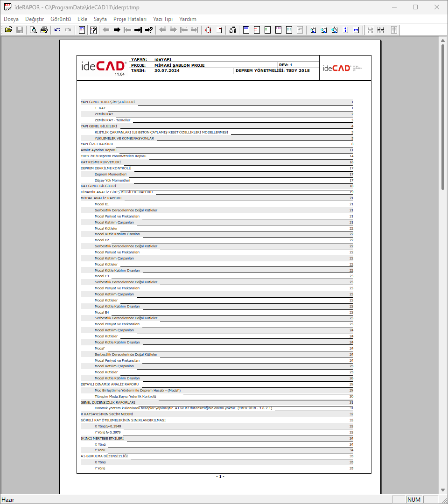
Task: Zoom in with the magnifier plus icon
Action: (313, 30)
